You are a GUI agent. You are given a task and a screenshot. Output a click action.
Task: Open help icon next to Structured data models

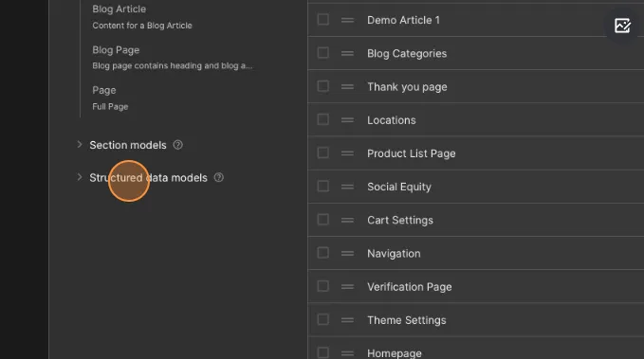pos(219,177)
